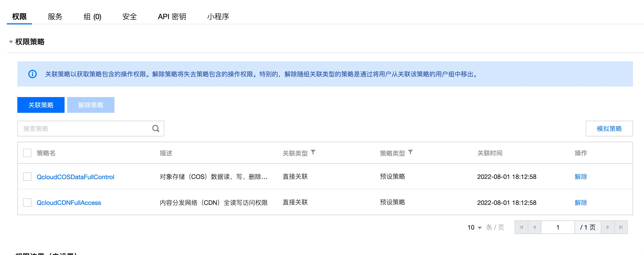Switch to the 服务 tab

[55, 17]
